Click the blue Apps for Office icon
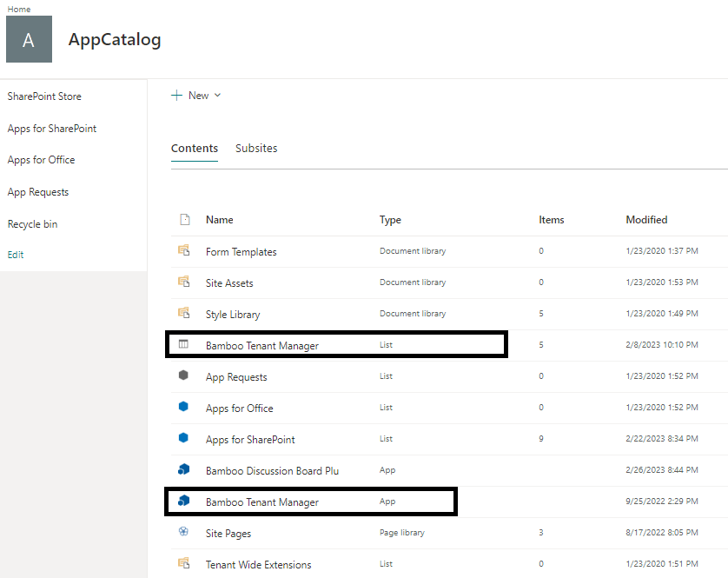 point(183,407)
